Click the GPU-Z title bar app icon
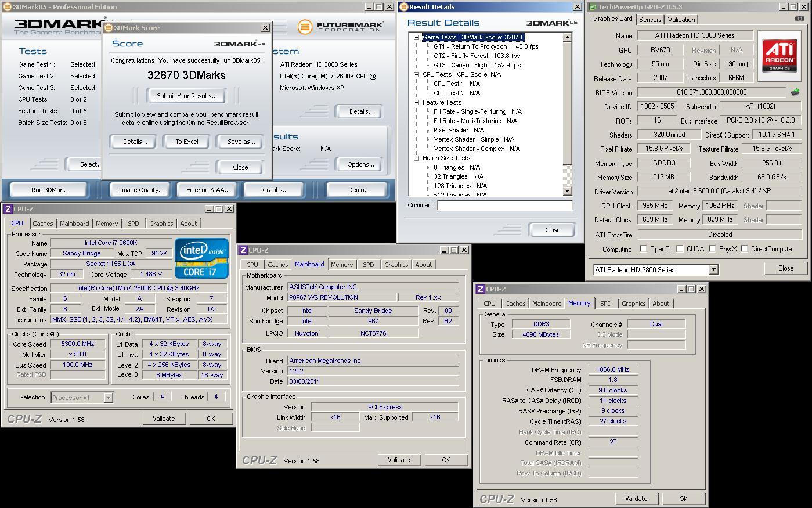Image resolution: width=812 pixels, height=508 pixels. click(x=593, y=7)
